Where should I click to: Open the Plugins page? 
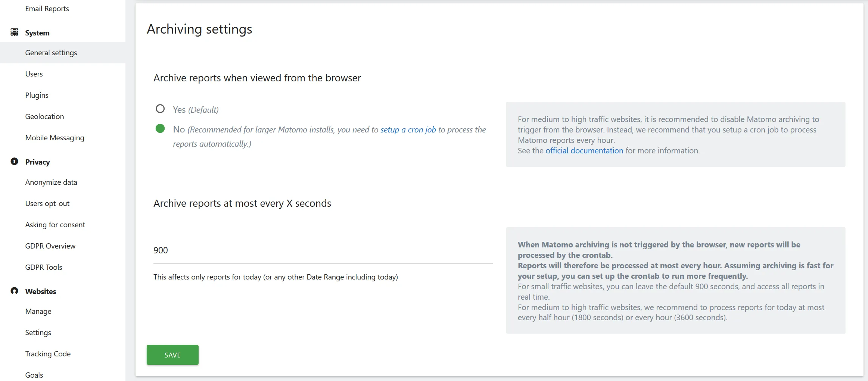click(37, 95)
